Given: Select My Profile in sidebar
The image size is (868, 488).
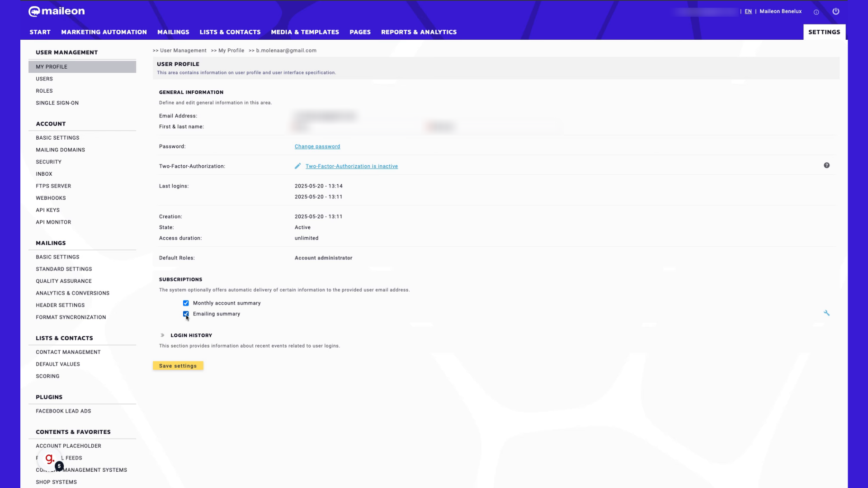Looking at the screenshot, I should coord(82,67).
